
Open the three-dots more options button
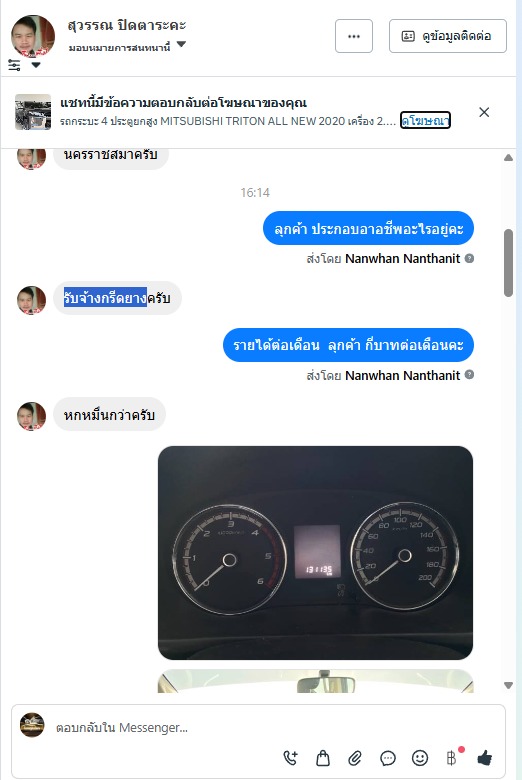354,36
